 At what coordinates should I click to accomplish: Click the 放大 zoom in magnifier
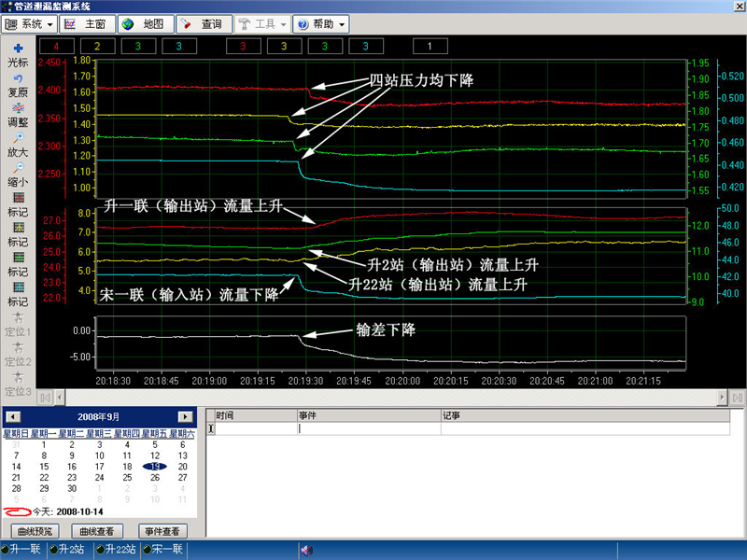pyautogui.click(x=18, y=138)
